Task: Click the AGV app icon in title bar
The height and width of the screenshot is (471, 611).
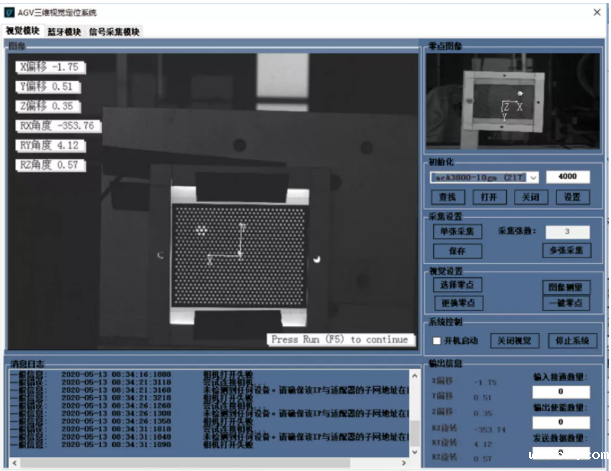Action: (x=11, y=12)
